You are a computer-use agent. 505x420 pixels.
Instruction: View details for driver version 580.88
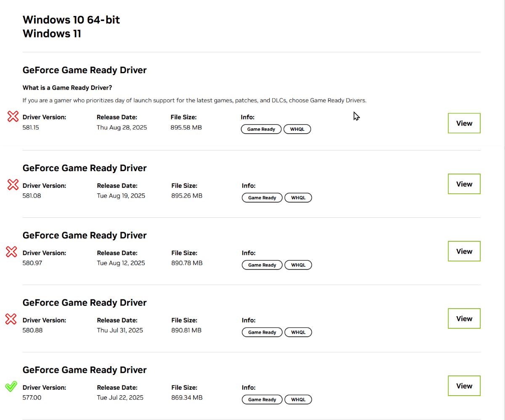464,318
